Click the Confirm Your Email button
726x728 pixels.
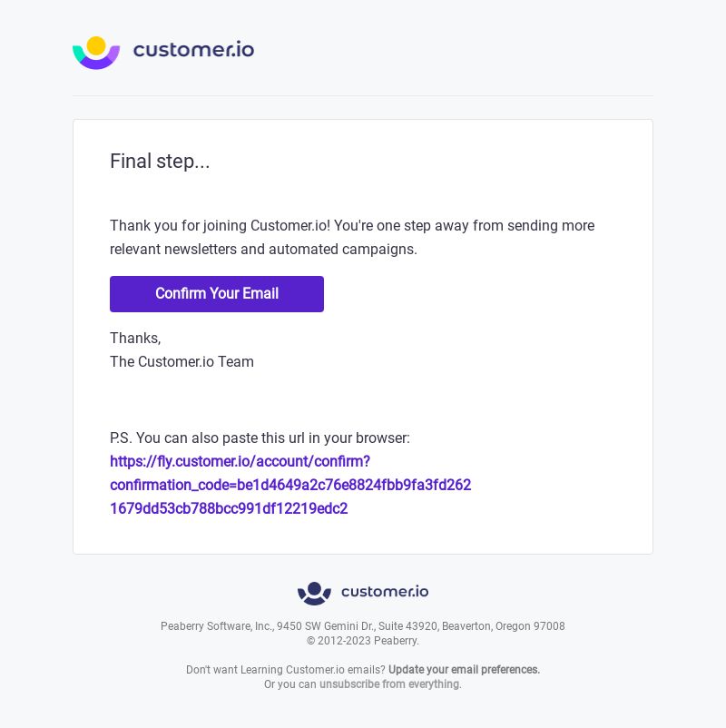coord(217,294)
